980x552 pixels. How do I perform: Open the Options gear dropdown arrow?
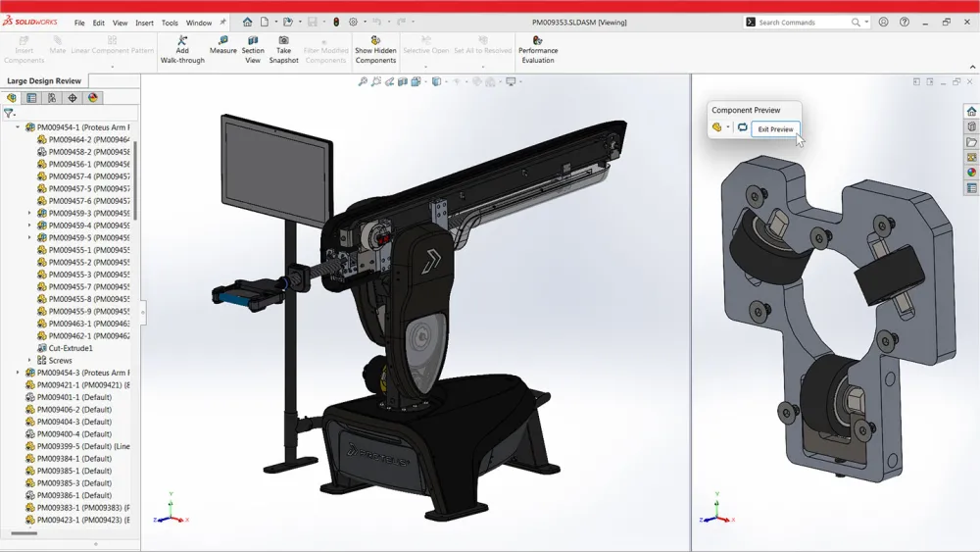[x=364, y=22]
